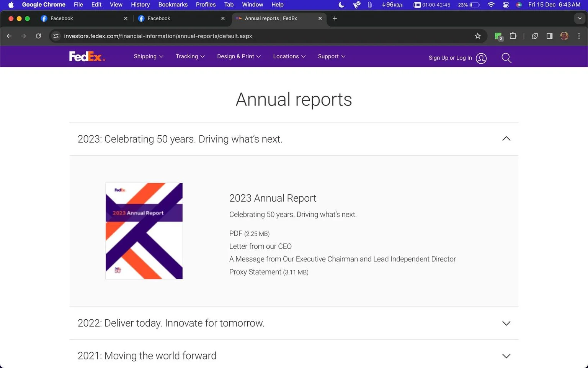Open the Chrome three-dot menu
This screenshot has height=368, width=588.
[x=579, y=36]
